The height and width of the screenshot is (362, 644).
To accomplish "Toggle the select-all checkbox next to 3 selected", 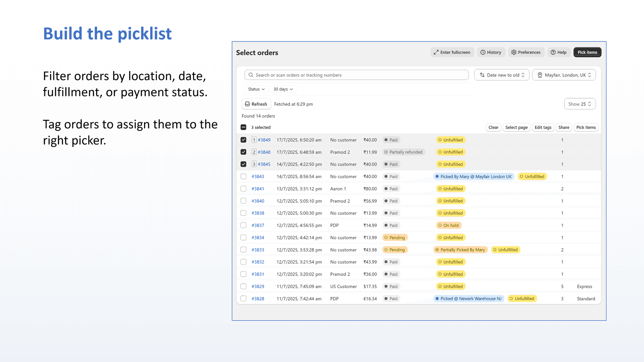I will pyautogui.click(x=244, y=128).
